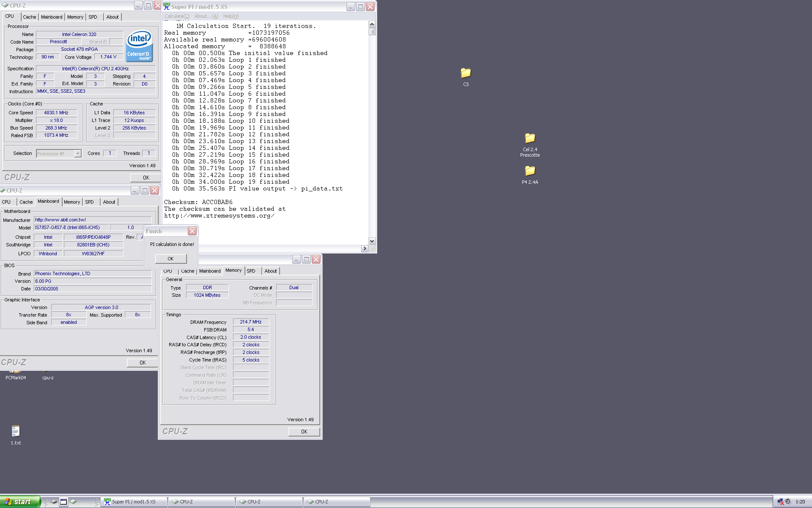Open the Help menu in Super PI
Image resolution: width=812 pixels, height=508 pixels.
(x=231, y=16)
